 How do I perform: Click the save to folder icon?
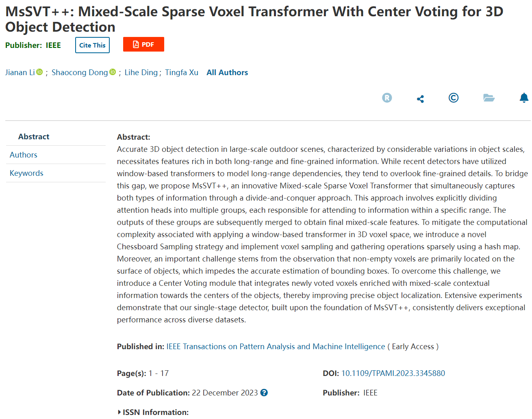tap(489, 98)
